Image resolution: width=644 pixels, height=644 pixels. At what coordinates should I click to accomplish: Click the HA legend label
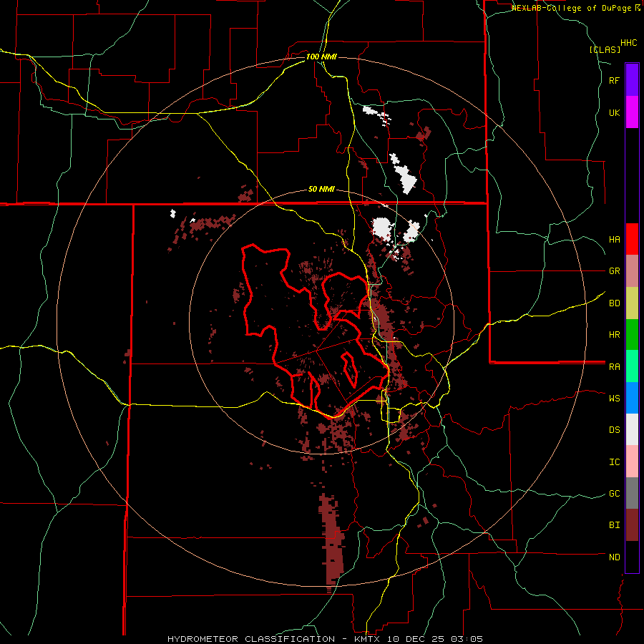(x=614, y=240)
